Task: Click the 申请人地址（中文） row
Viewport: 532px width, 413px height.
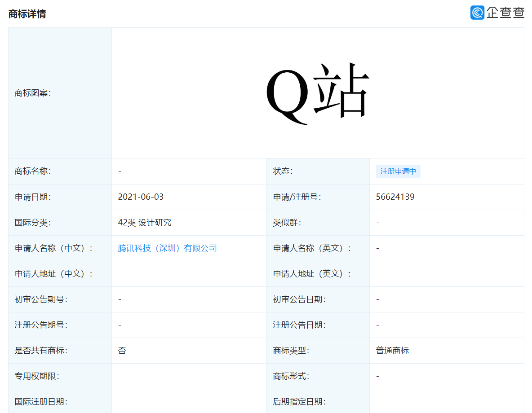Action: pos(43,273)
